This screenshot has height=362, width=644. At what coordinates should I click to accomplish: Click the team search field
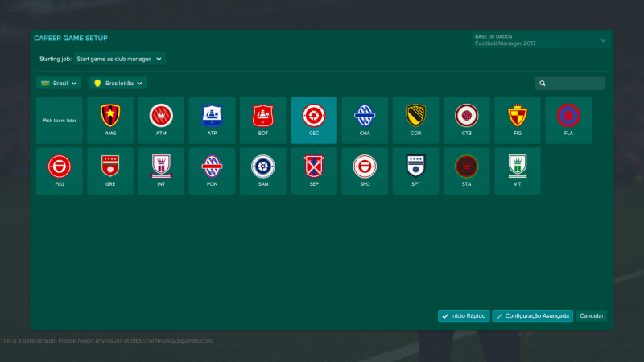coord(570,84)
